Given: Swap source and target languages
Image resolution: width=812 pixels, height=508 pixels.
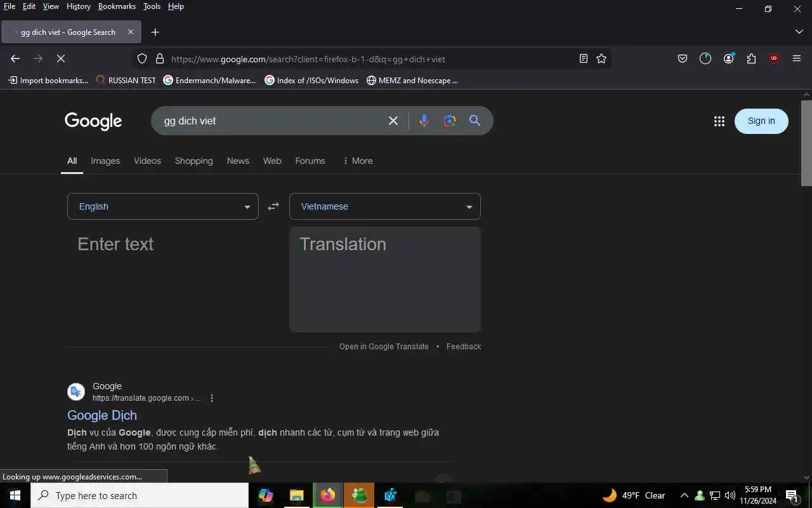Looking at the screenshot, I should pyautogui.click(x=273, y=206).
